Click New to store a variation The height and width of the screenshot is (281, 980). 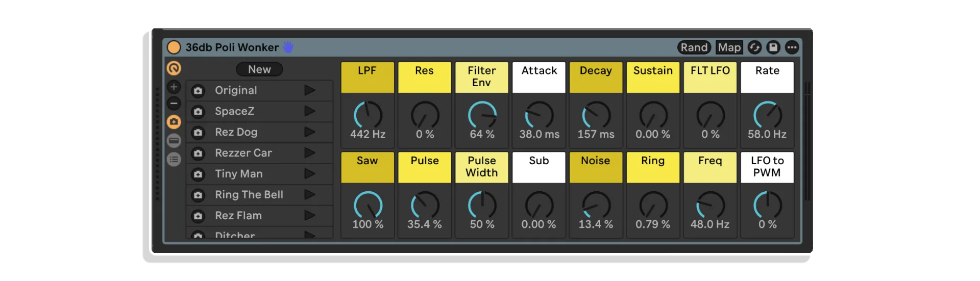pyautogui.click(x=259, y=69)
